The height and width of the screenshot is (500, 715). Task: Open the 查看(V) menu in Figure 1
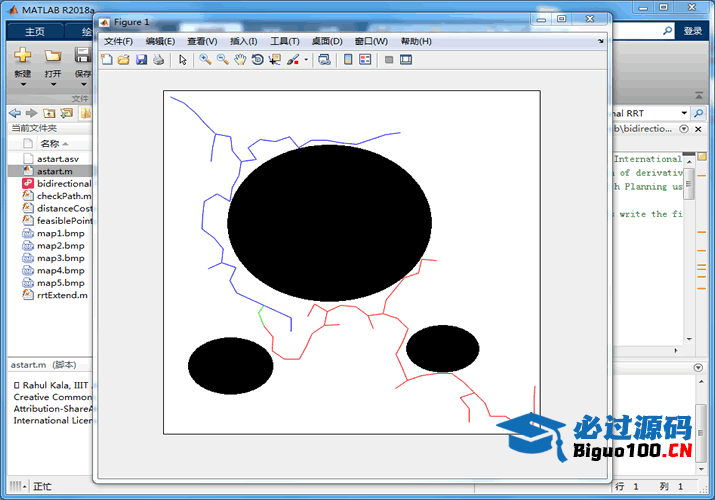[x=202, y=41]
